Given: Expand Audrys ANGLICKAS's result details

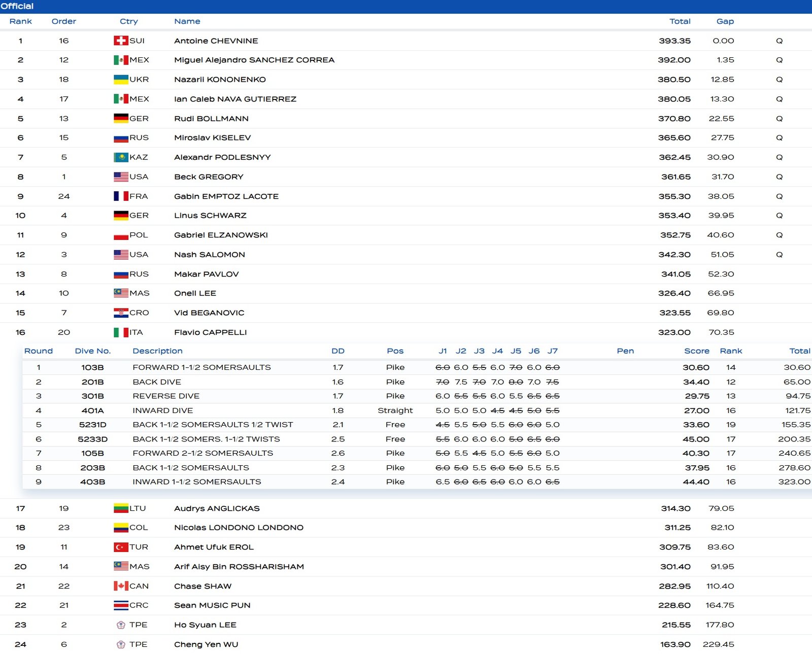Looking at the screenshot, I should pos(406,508).
